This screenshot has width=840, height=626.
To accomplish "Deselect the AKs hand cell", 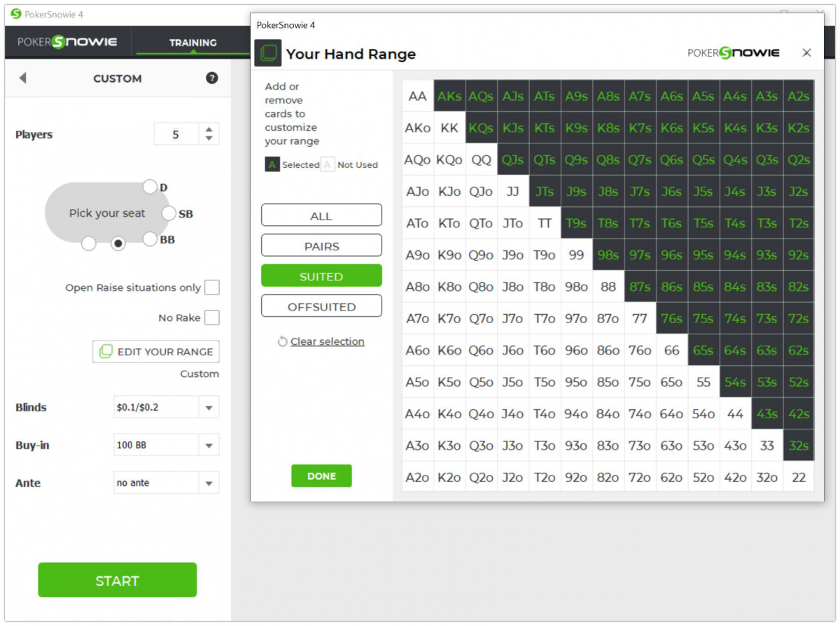I will pos(449,96).
